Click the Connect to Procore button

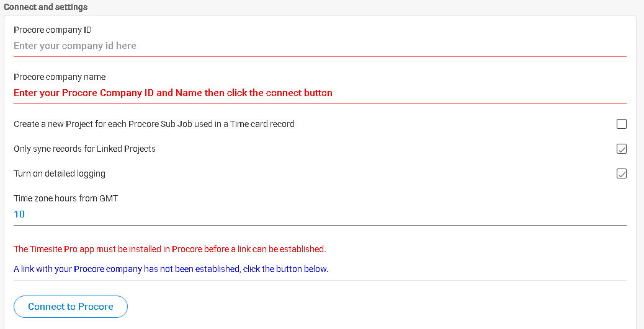tap(71, 307)
